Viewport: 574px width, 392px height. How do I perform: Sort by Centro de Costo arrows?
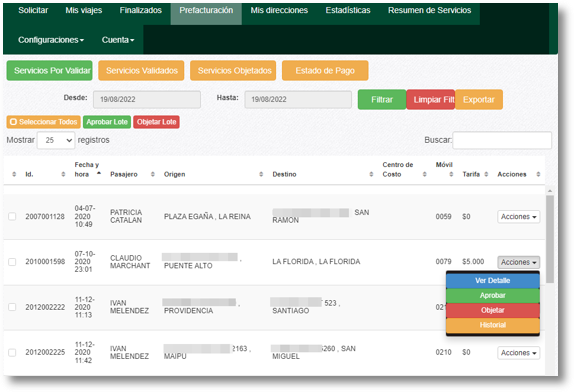coord(425,174)
